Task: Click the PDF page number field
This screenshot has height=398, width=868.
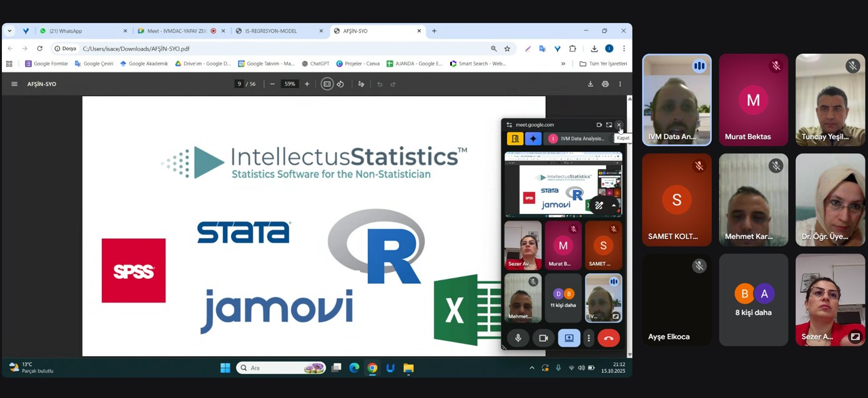Action: pyautogui.click(x=239, y=84)
